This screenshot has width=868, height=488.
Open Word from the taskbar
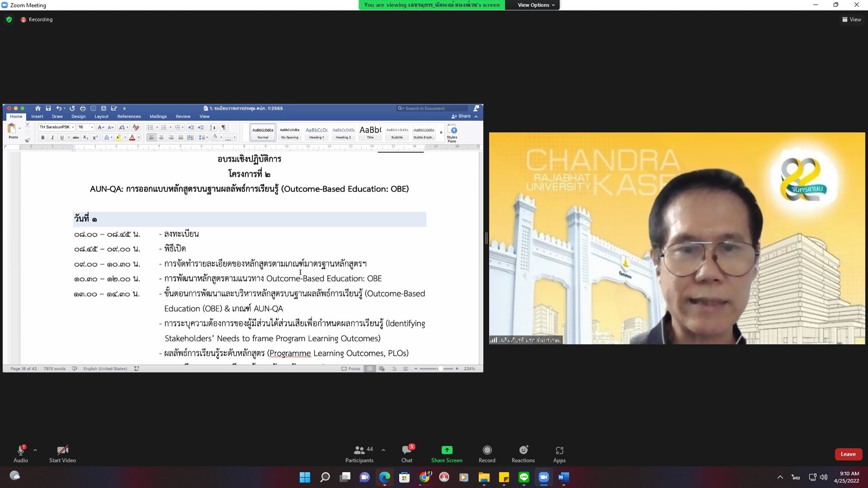(563, 477)
